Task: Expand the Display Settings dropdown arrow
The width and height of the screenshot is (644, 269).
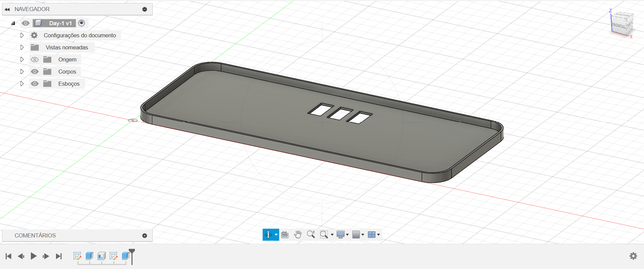Action: [x=347, y=235]
